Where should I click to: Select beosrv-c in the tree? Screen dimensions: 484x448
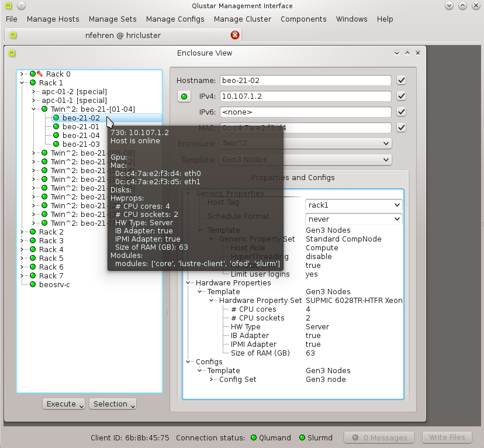54,284
